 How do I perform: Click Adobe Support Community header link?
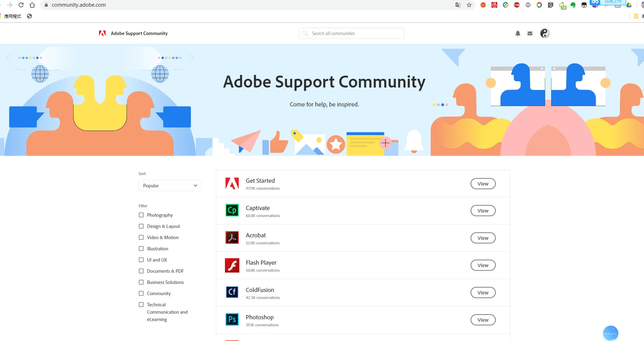point(139,33)
